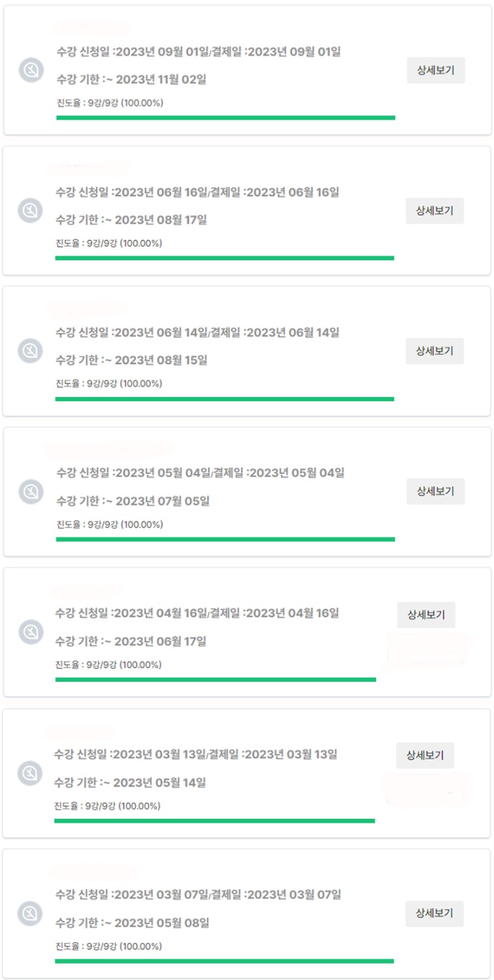Image resolution: width=494 pixels, height=980 pixels.
Task: Click course icon for 06월 14일 enrollment
Action: point(30,351)
